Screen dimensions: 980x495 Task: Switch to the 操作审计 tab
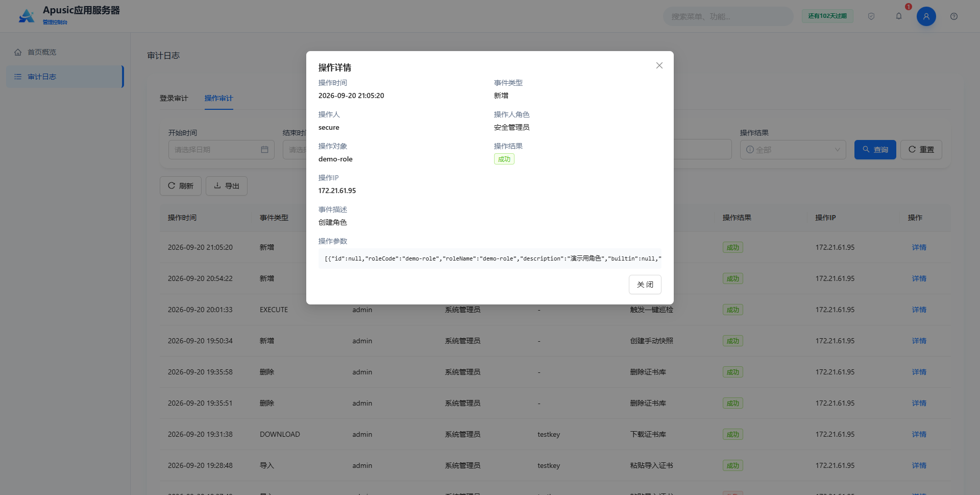219,98
